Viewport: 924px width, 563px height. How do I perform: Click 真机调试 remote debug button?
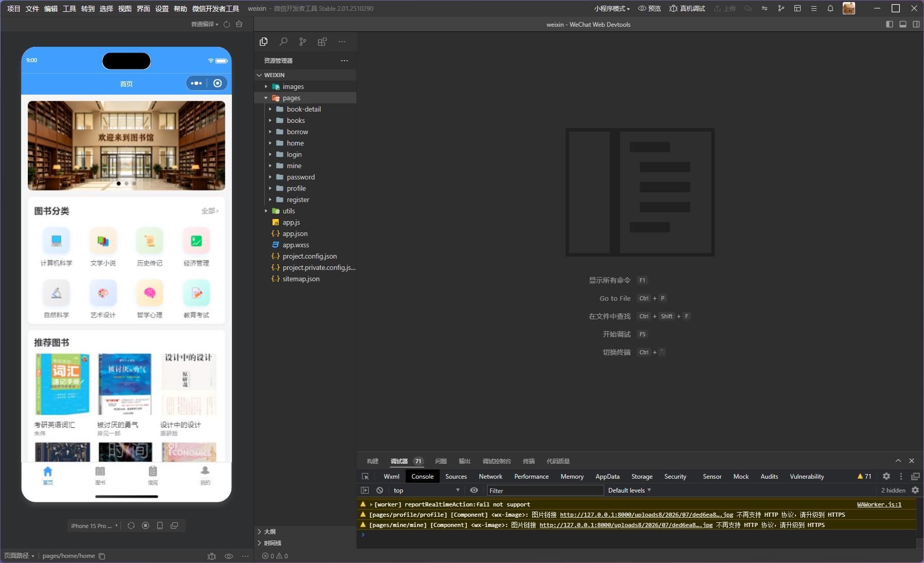(x=687, y=8)
